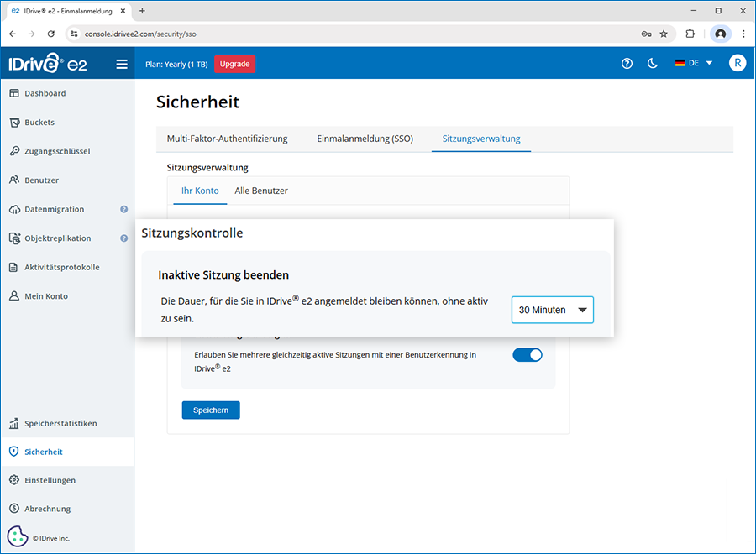The height and width of the screenshot is (554, 756).
Task: Select the Alle Benutzer tab
Action: tap(261, 191)
